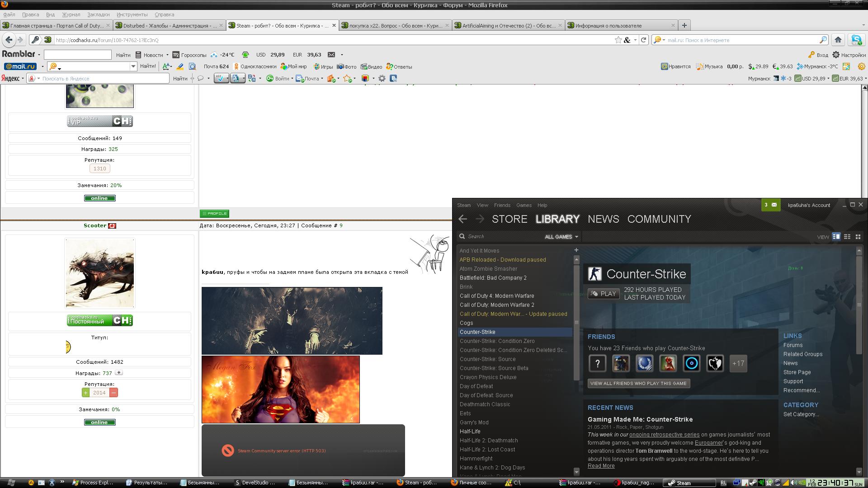Open the Yandex logo dropdown arrow

(22, 78)
